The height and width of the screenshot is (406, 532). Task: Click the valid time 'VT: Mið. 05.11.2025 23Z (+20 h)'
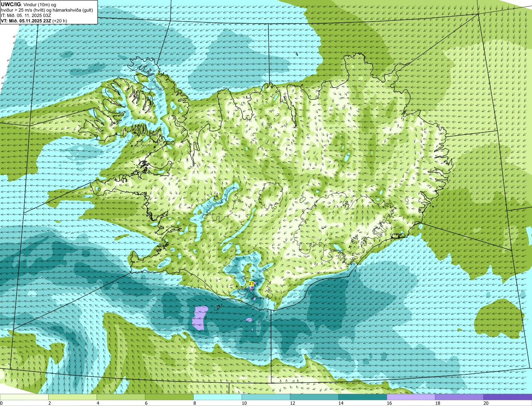click(34, 20)
